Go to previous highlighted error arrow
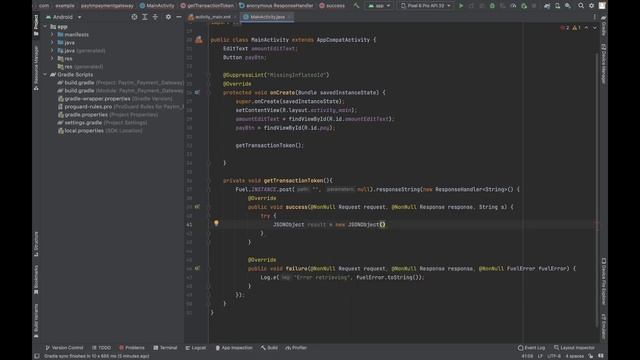640x360 pixels. pyautogui.click(x=587, y=28)
